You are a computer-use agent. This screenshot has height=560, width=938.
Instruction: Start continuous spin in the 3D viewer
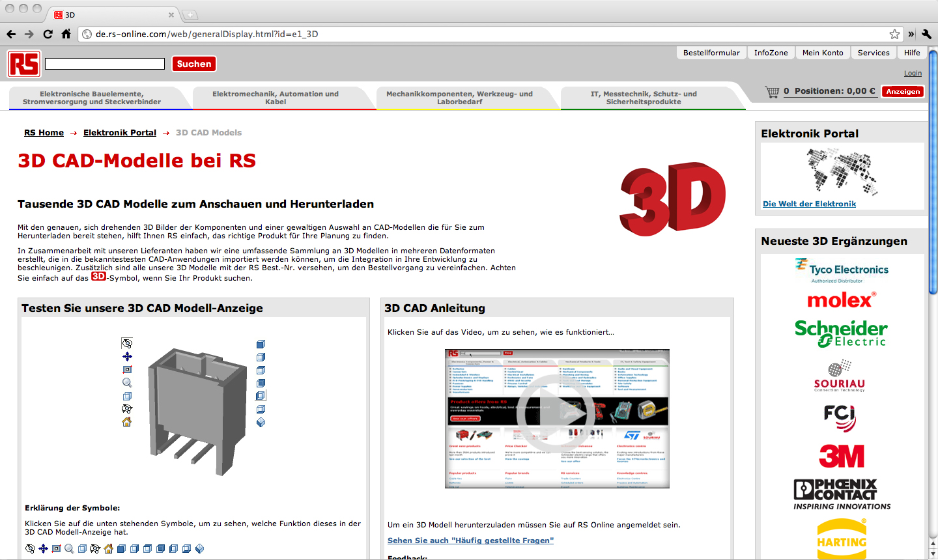[127, 409]
